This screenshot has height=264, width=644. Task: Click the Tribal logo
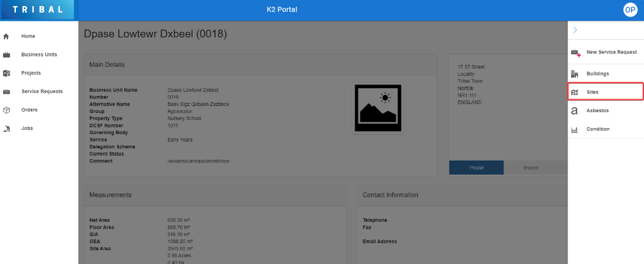pyautogui.click(x=37, y=10)
